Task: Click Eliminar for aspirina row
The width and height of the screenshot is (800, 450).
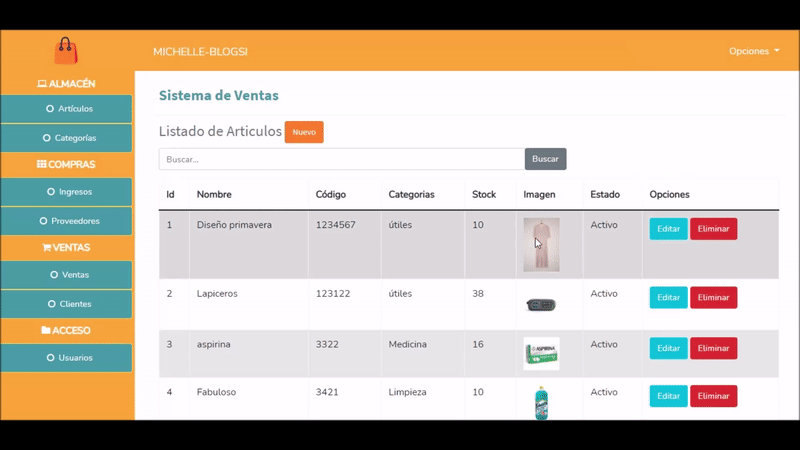Action: pyautogui.click(x=713, y=349)
